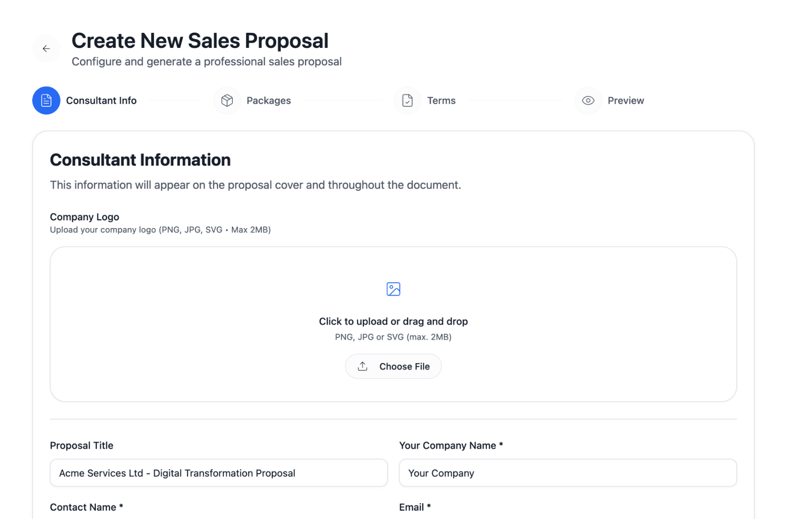This screenshot has height=532, width=787.
Task: Select the Consultant Info document icon
Action: (x=46, y=100)
